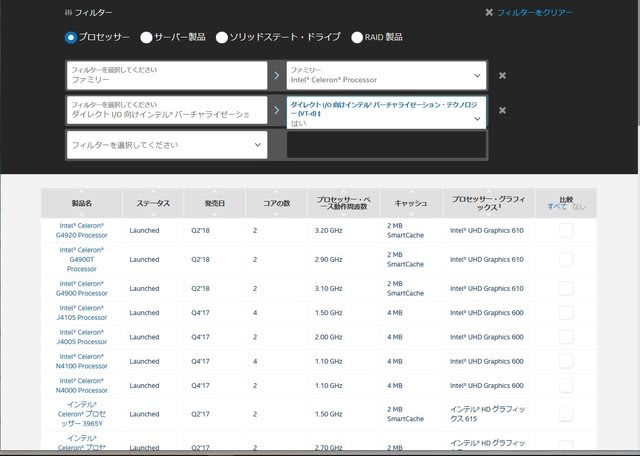
Task: Select the プロセッサー radio button
Action: coord(71,38)
